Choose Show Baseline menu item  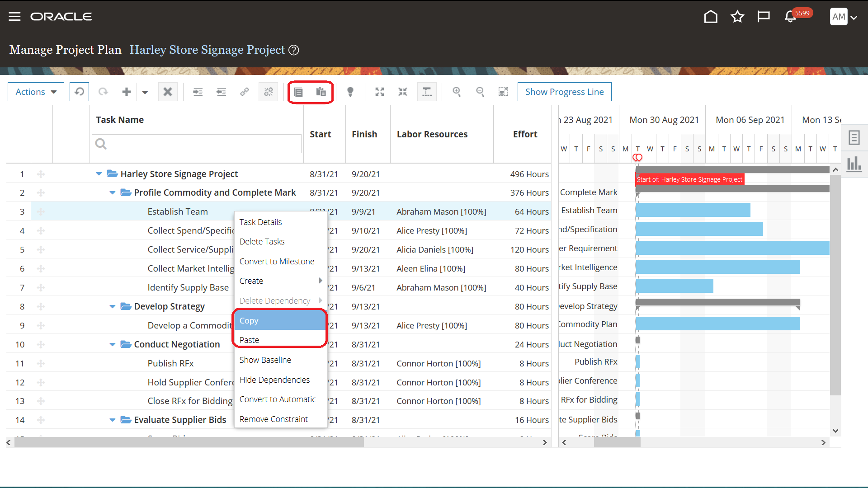(280, 360)
